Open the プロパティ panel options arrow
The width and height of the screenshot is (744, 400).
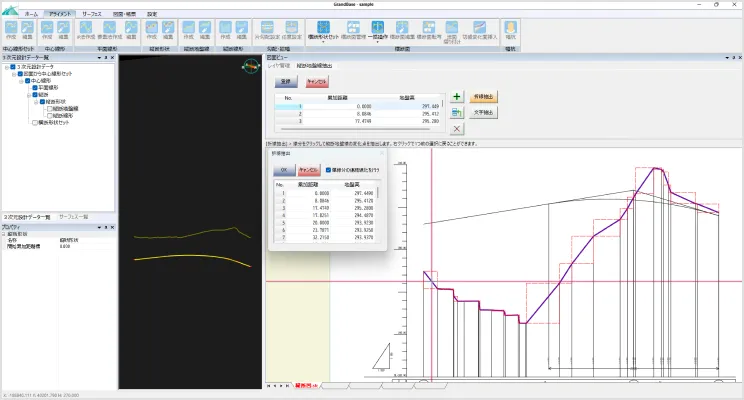(99, 227)
